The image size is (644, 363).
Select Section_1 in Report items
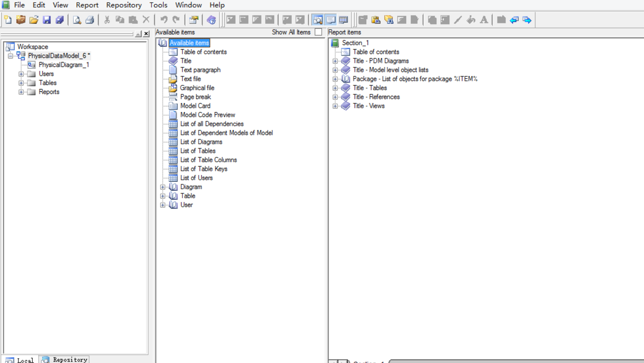point(355,43)
